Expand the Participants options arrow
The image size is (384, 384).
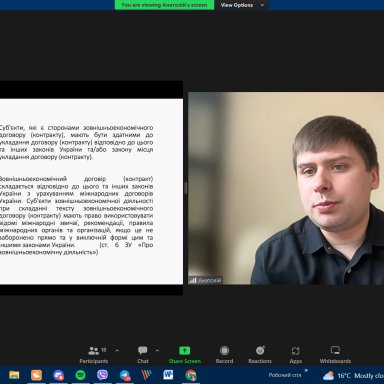pos(117,351)
